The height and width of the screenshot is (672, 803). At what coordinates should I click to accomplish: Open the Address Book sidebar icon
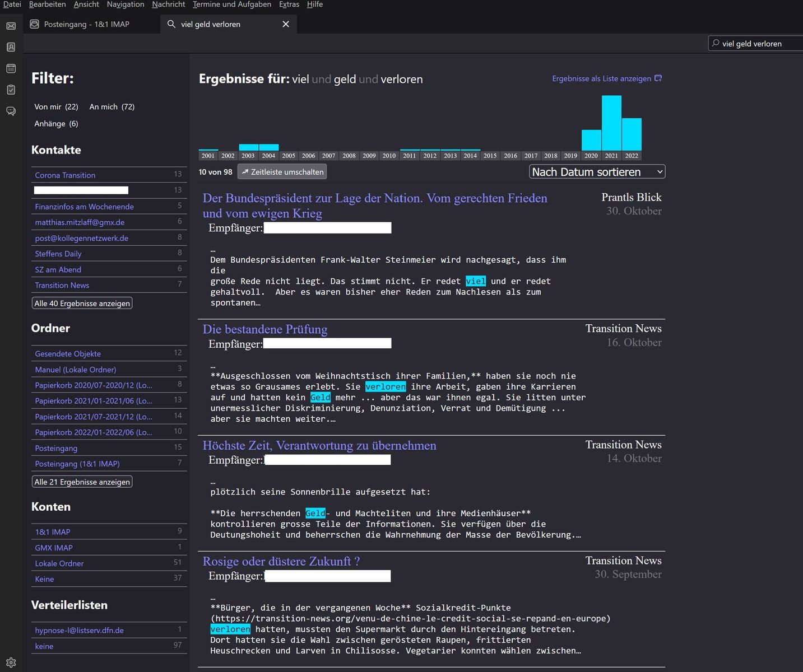pyautogui.click(x=11, y=47)
